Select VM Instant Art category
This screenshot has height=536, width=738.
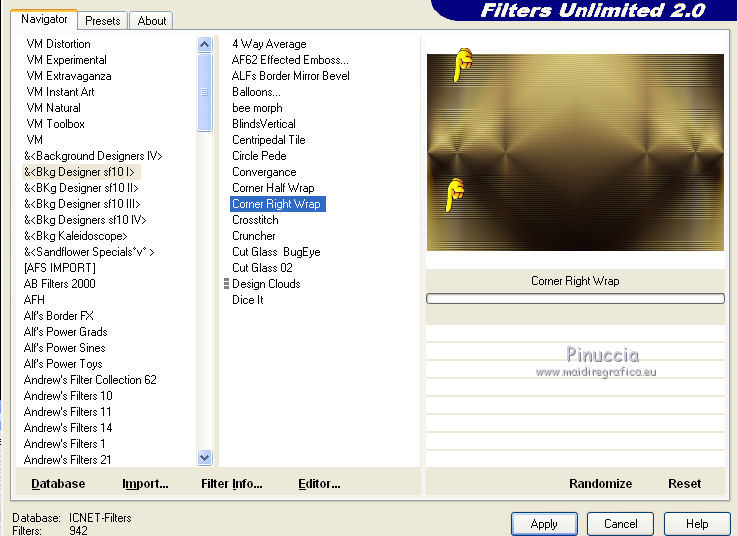(x=60, y=92)
